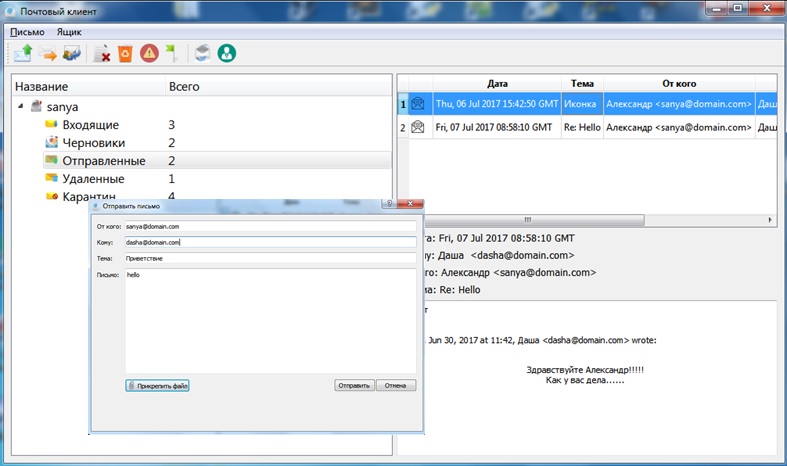The width and height of the screenshot is (787, 466).
Task: Click the Прикрепить файл attach button
Action: pyautogui.click(x=157, y=386)
